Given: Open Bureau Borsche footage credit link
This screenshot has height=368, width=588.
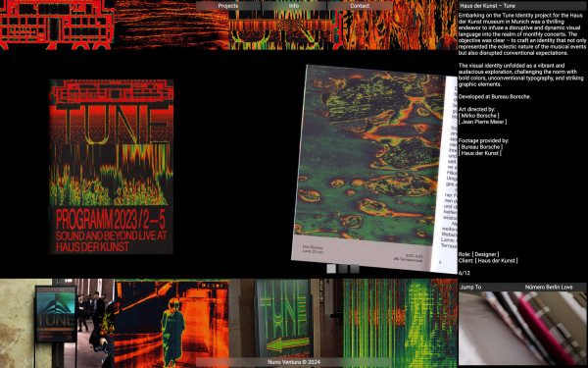Looking at the screenshot, I should coord(480,147).
